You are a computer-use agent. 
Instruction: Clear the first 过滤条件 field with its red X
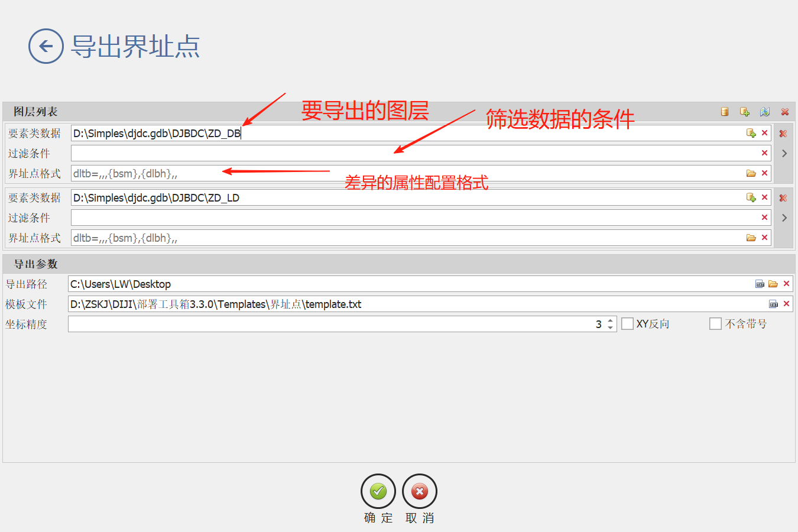[764, 153]
